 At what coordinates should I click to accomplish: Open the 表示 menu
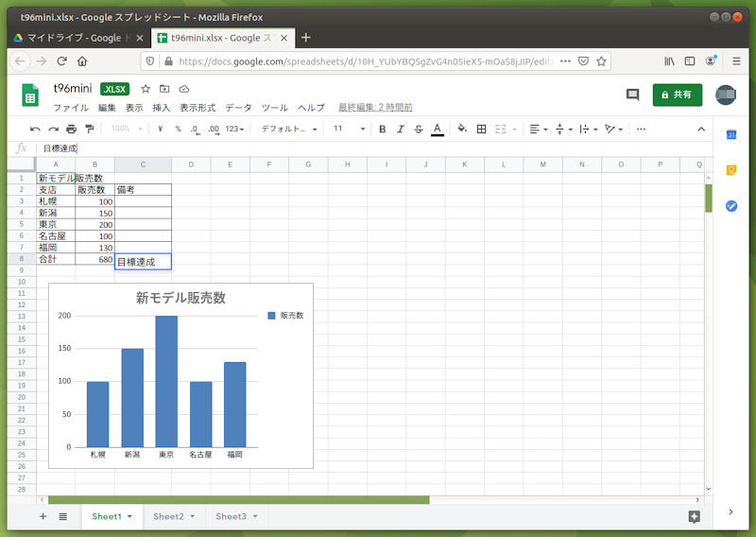[x=134, y=107]
